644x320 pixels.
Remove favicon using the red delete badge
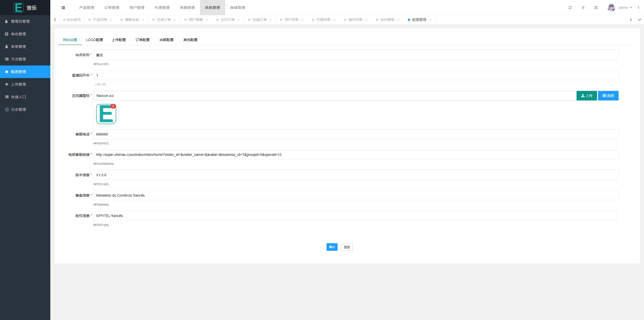click(113, 106)
